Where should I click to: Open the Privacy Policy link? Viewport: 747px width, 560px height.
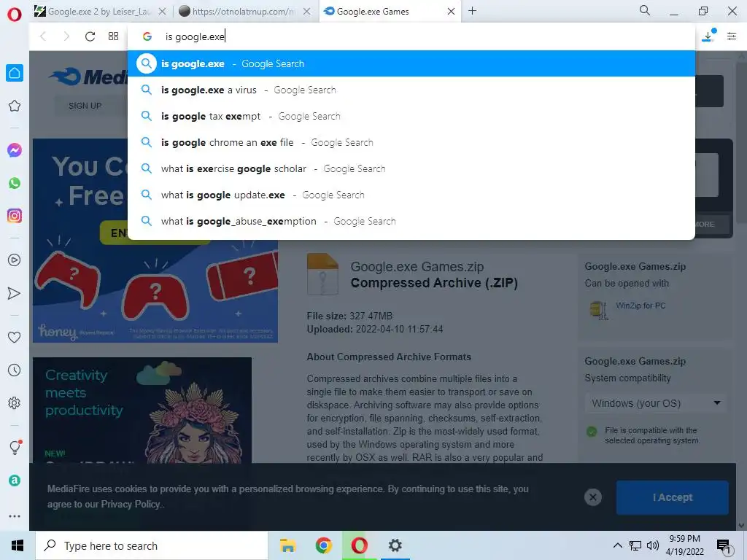[132, 505]
